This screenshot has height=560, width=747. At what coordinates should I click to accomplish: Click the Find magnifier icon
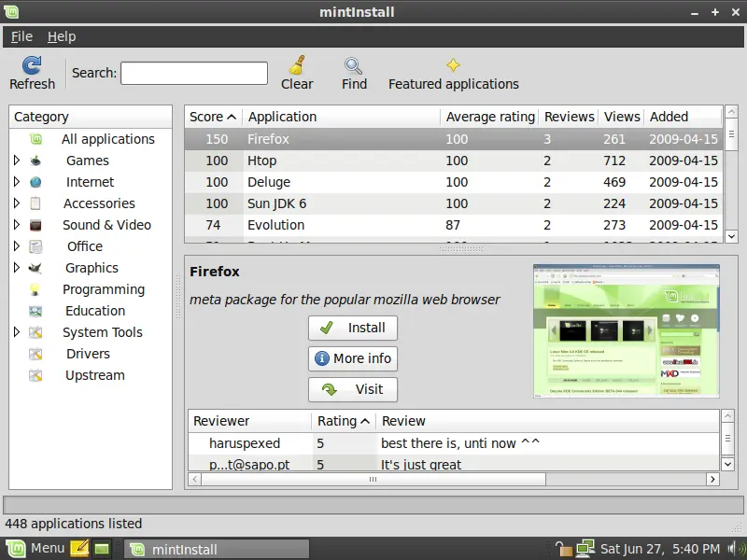(x=354, y=65)
